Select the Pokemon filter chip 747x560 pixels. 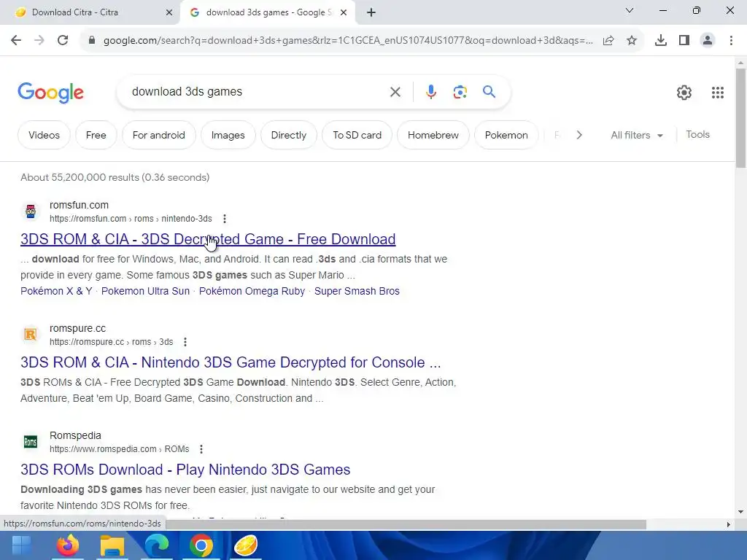click(x=506, y=135)
